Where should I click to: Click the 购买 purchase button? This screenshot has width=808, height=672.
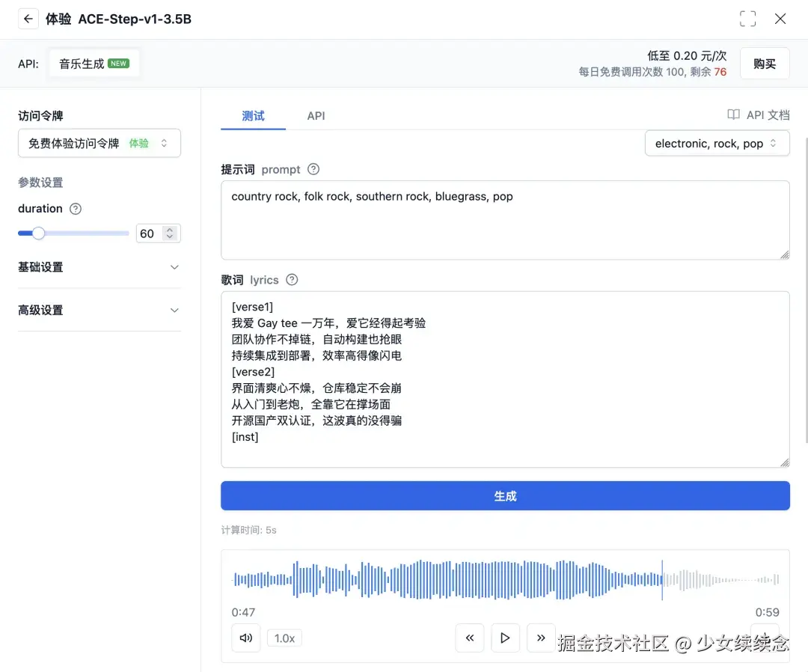(x=764, y=64)
